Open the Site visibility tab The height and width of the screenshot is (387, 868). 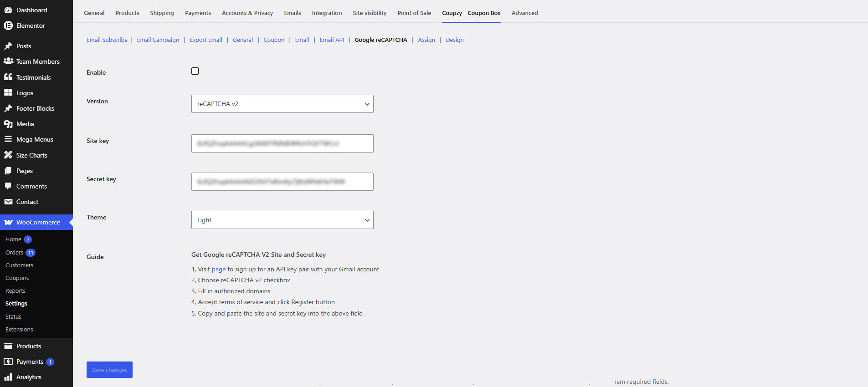370,13
